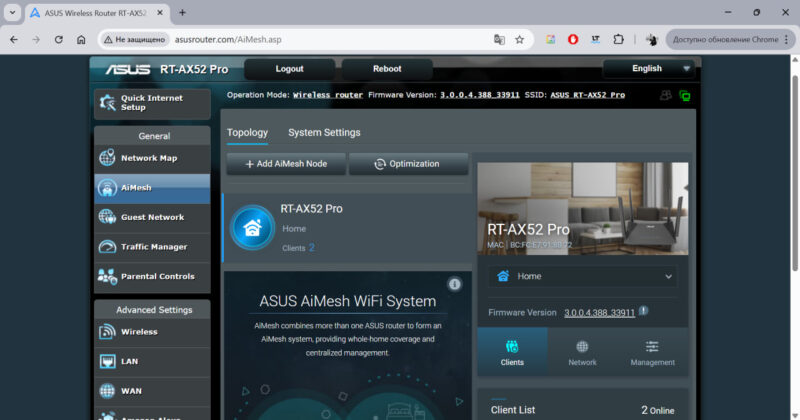Viewport: 800px width, 420px height.
Task: Reload the browser page
Action: [59, 39]
